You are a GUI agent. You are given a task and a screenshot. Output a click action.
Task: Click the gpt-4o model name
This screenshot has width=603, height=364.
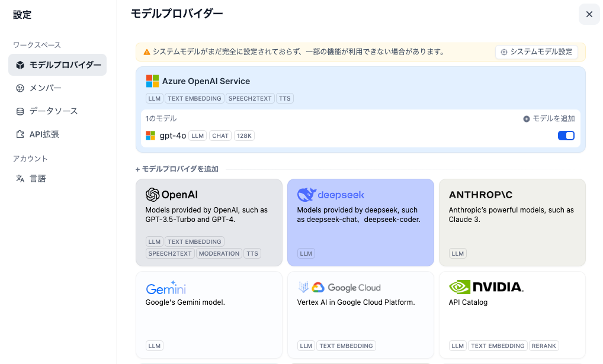[173, 136]
